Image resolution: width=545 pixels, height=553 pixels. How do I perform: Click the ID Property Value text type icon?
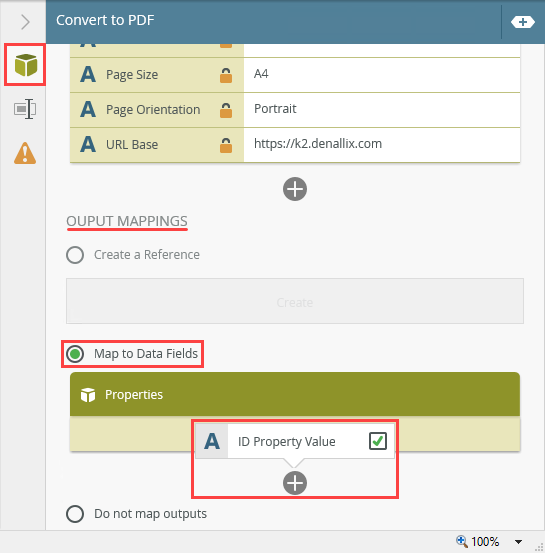click(x=212, y=441)
